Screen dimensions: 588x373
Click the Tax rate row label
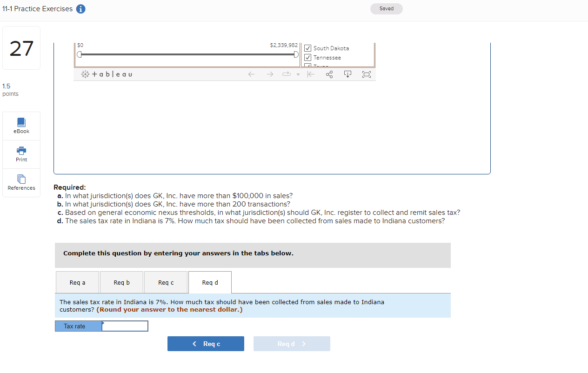[x=78, y=326]
